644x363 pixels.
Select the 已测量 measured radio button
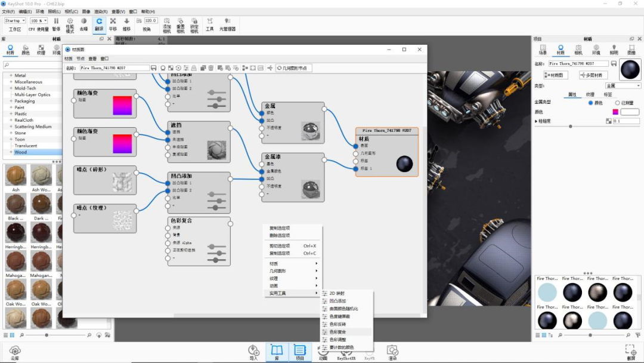[x=617, y=103]
